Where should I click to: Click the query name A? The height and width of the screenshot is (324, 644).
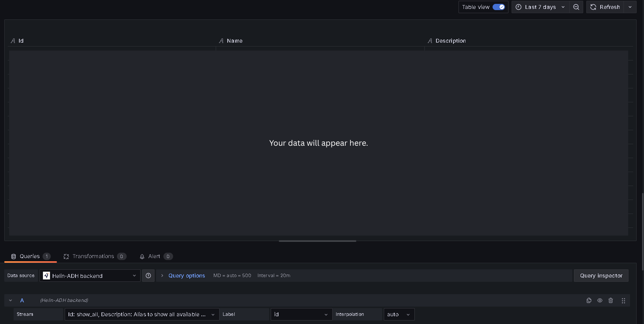[22, 300]
